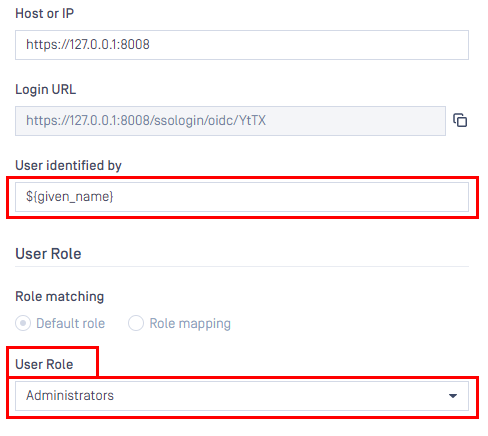Click the https://127.0.0.1:8008 host value
The image size is (488, 436).
click(88, 44)
